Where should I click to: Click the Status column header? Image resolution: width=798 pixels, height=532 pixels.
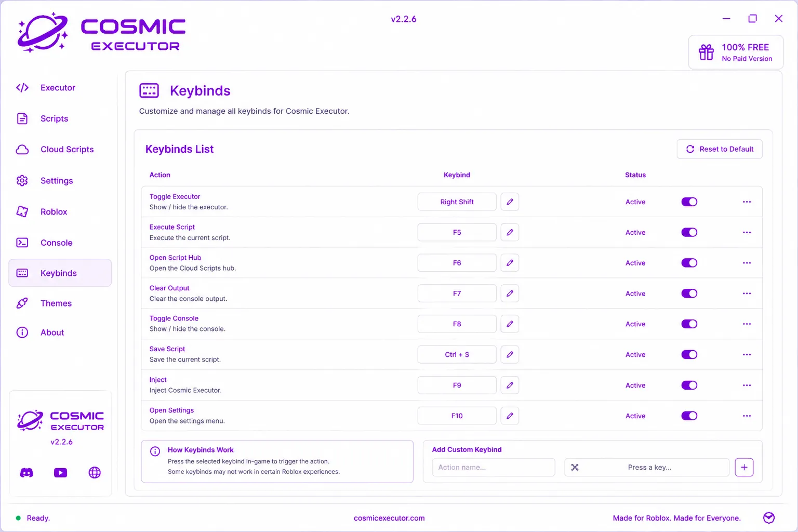[x=635, y=175]
